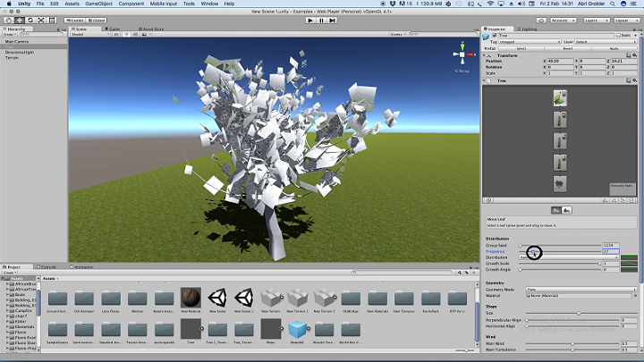Click the search by label icon in Project

[467, 273]
